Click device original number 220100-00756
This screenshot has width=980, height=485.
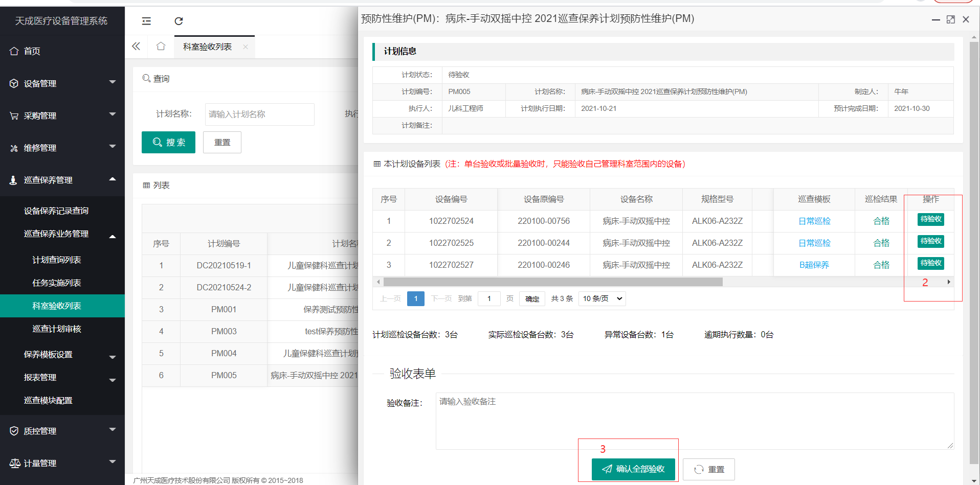pyautogui.click(x=544, y=221)
